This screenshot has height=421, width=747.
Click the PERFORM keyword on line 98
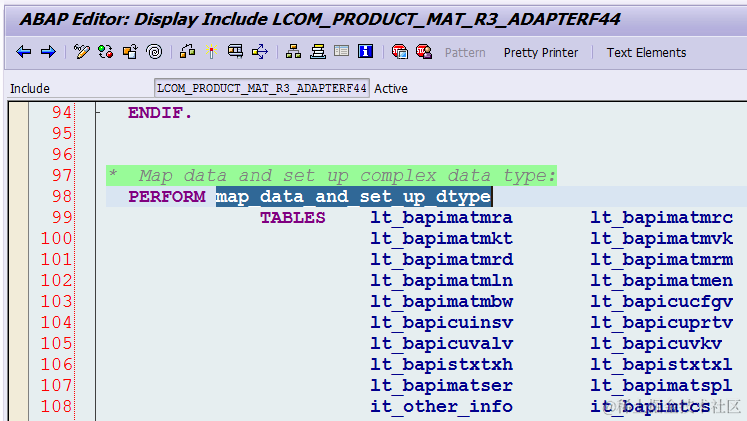point(167,197)
